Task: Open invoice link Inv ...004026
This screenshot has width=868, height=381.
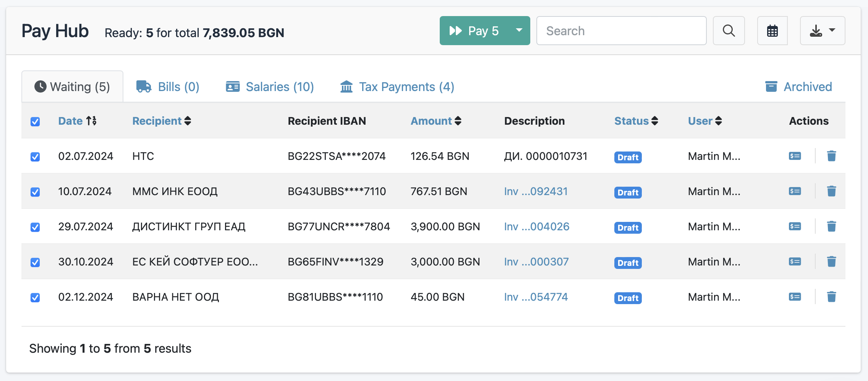Action: tap(536, 226)
